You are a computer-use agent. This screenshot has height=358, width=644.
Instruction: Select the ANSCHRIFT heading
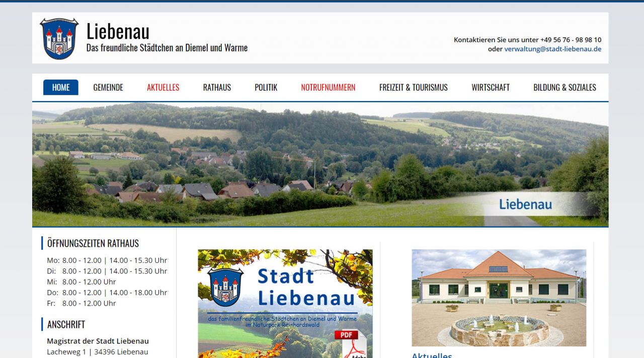pos(66,324)
